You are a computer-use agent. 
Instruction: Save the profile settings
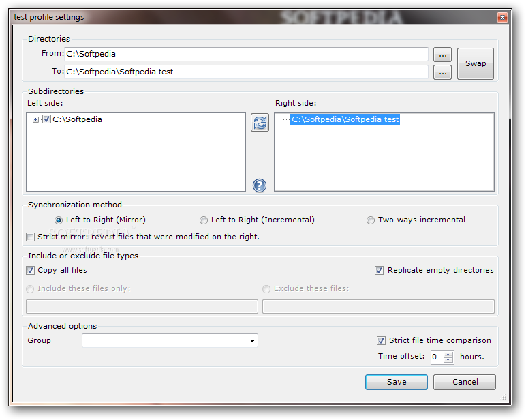[396, 382]
